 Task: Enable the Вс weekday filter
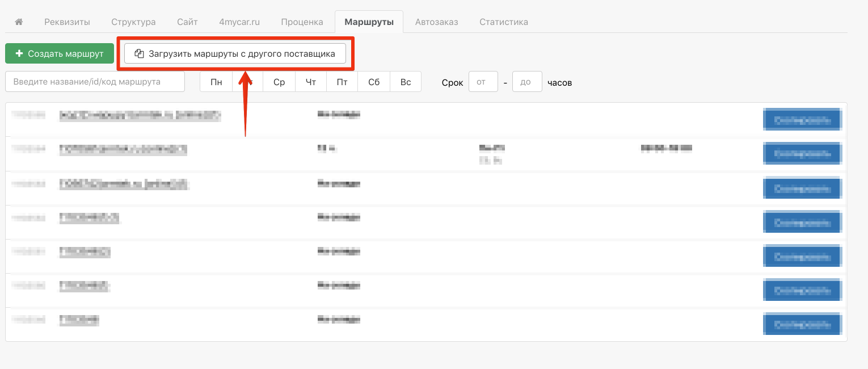pos(406,82)
